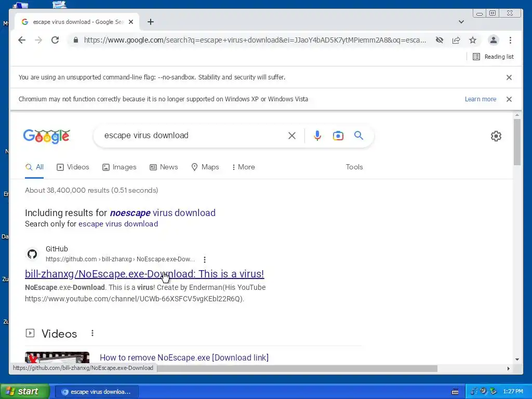This screenshot has width=532, height=399.
Task: Switch to the Videos tab
Action: [x=73, y=167]
